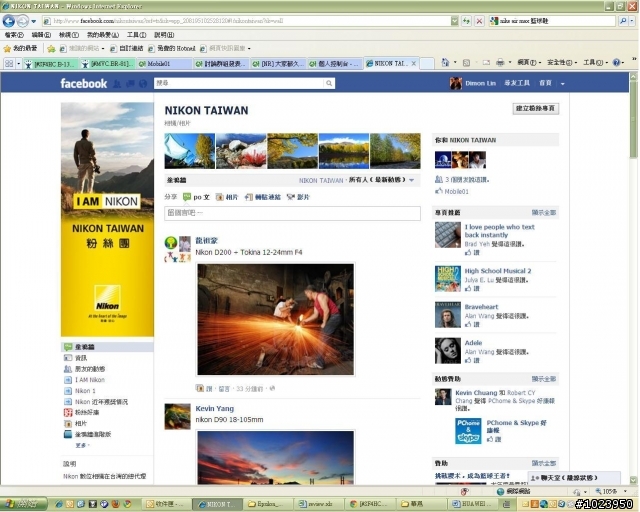Click the Facebook friend requests icon

pos(117,84)
